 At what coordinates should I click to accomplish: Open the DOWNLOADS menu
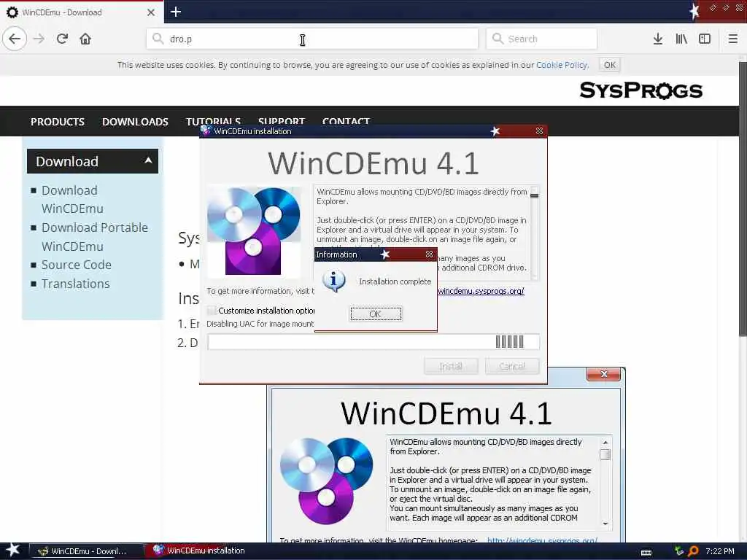pyautogui.click(x=135, y=122)
